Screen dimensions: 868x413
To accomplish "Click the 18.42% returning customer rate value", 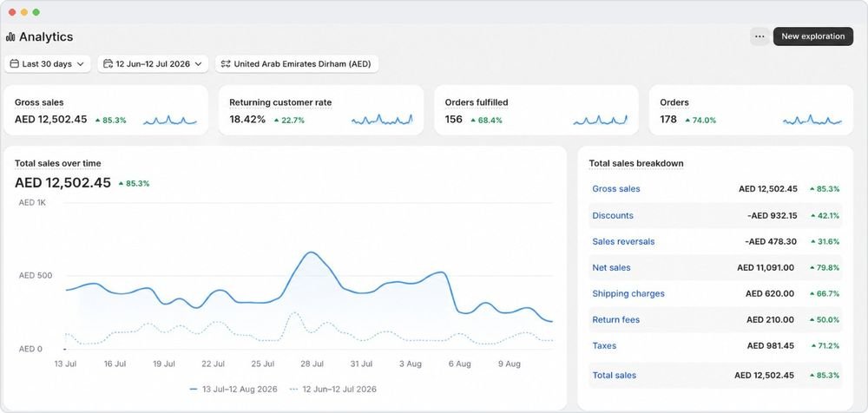I will [x=247, y=120].
